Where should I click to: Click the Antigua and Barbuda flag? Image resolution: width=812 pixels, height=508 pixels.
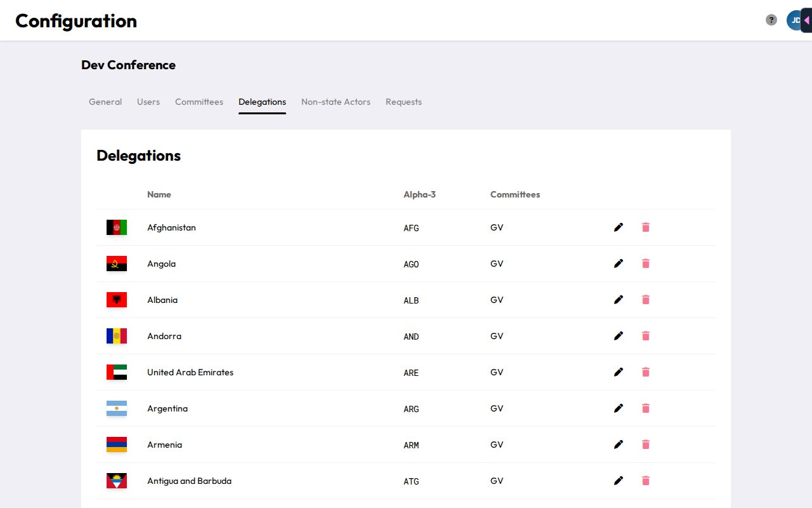coord(117,481)
